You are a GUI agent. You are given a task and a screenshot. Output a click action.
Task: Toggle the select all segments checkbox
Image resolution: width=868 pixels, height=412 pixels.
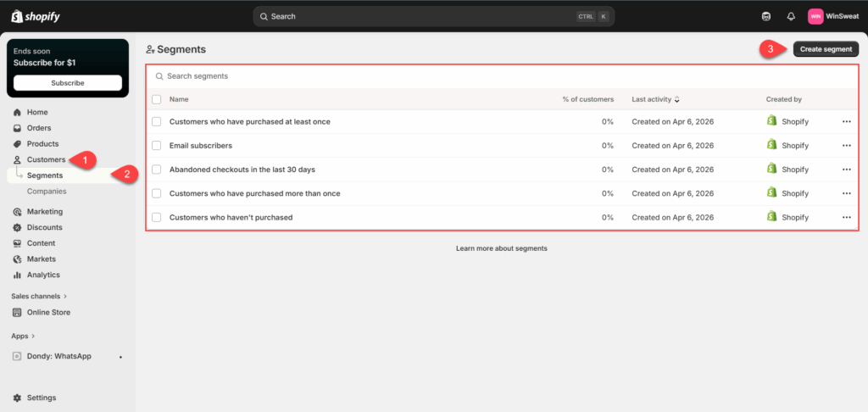coord(156,99)
